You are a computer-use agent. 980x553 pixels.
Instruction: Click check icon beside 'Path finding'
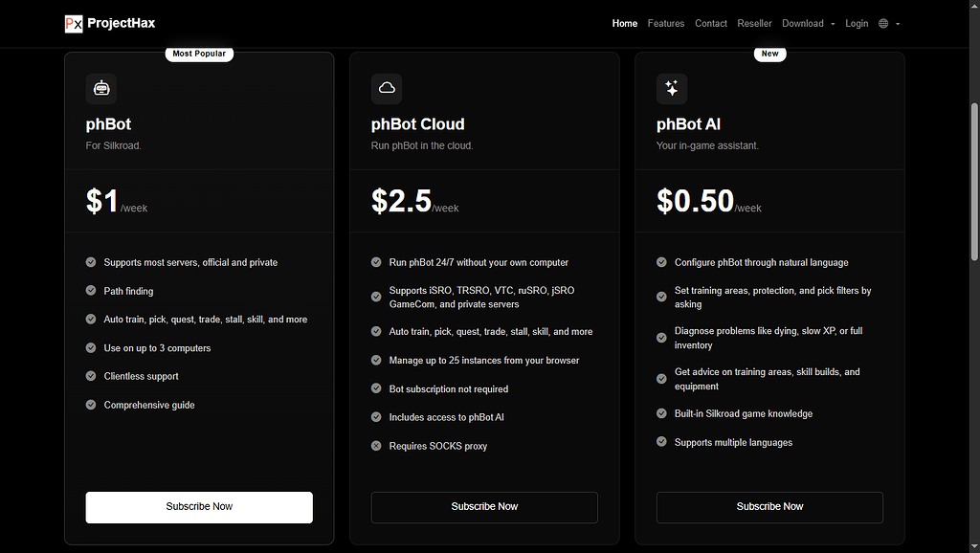(x=91, y=291)
